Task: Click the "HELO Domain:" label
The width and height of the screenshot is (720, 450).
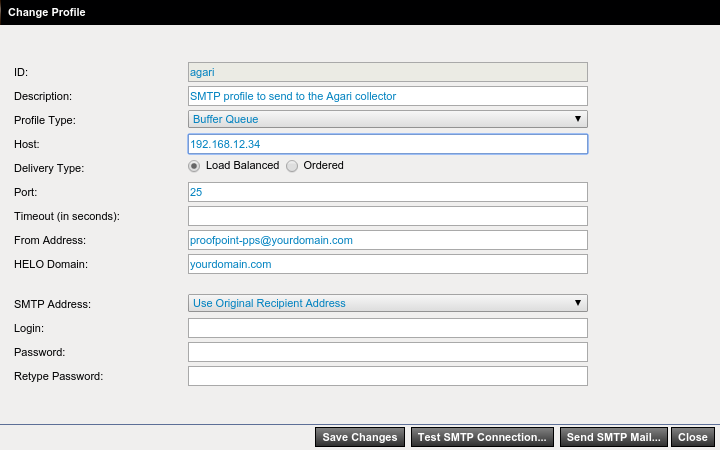Action: (x=51, y=264)
